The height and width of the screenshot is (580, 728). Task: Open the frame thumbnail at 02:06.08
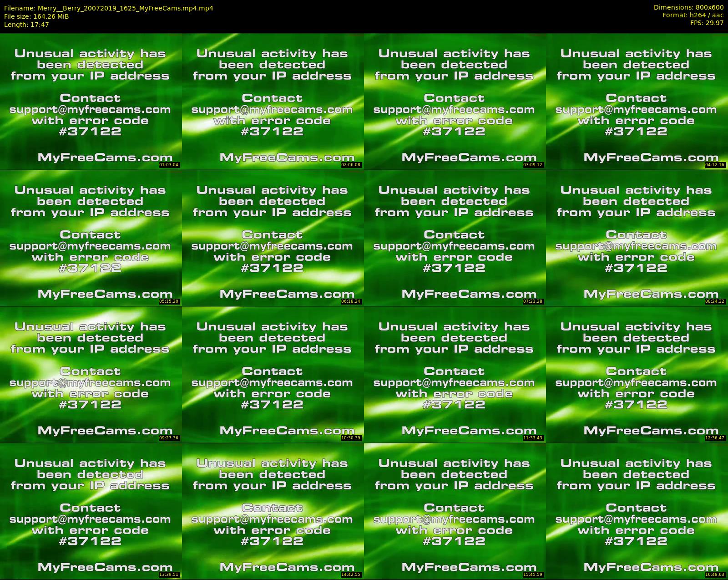pyautogui.click(x=273, y=101)
